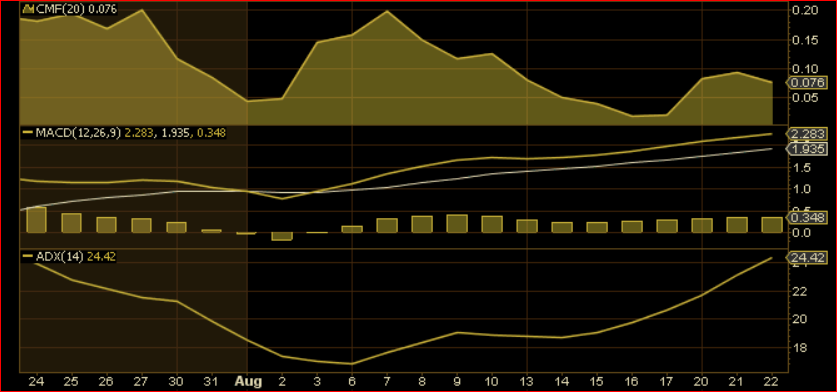837x392 pixels.
Task: Click the CMF peak at Aug 7
Action: (x=386, y=11)
